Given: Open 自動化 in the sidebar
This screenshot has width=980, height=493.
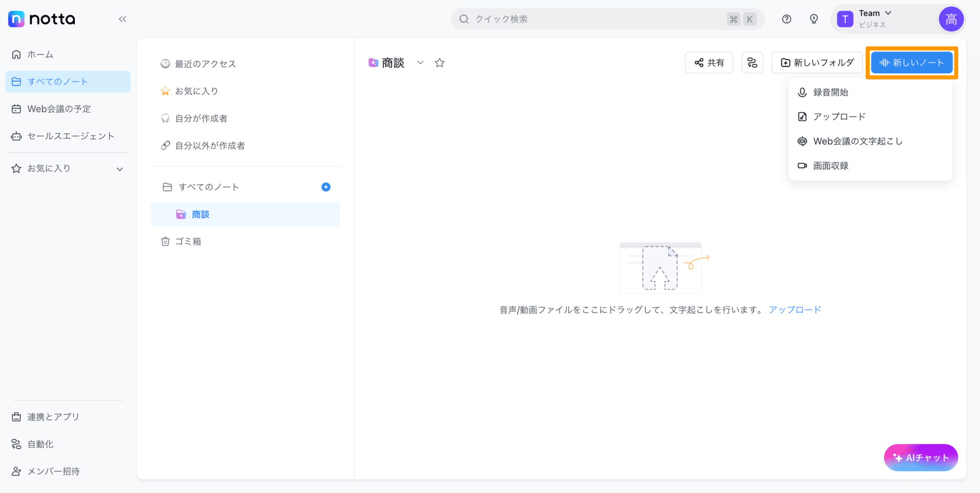Looking at the screenshot, I should pos(68,444).
